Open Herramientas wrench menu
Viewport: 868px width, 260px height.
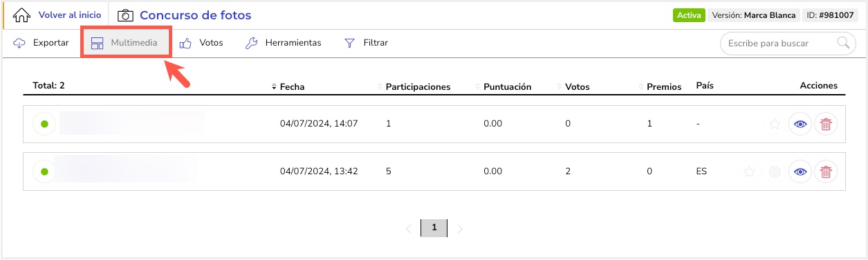pos(284,43)
